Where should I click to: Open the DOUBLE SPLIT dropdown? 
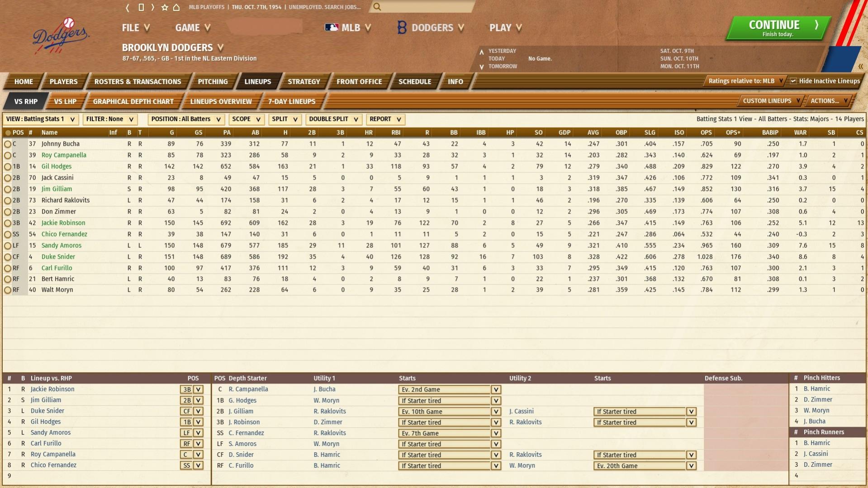[x=334, y=119]
